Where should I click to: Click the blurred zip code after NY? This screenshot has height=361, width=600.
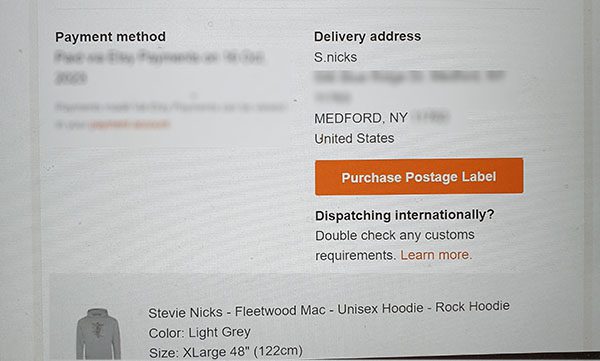tap(431, 117)
